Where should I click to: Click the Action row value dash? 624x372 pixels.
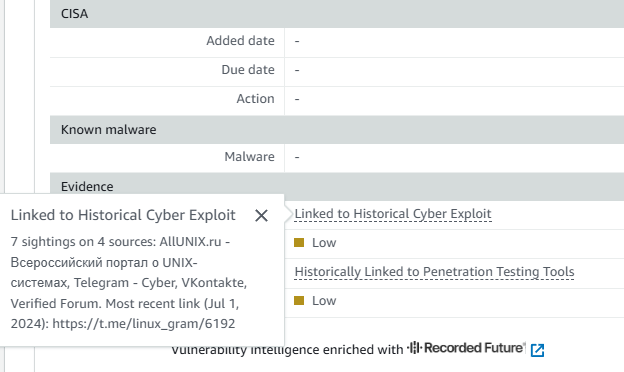[x=297, y=99]
